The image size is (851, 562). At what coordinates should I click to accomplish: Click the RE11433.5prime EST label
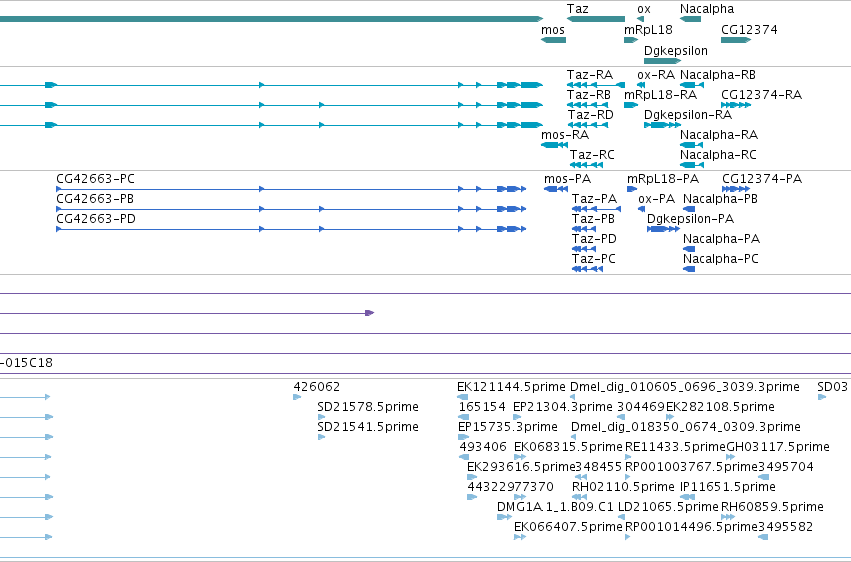click(x=676, y=447)
